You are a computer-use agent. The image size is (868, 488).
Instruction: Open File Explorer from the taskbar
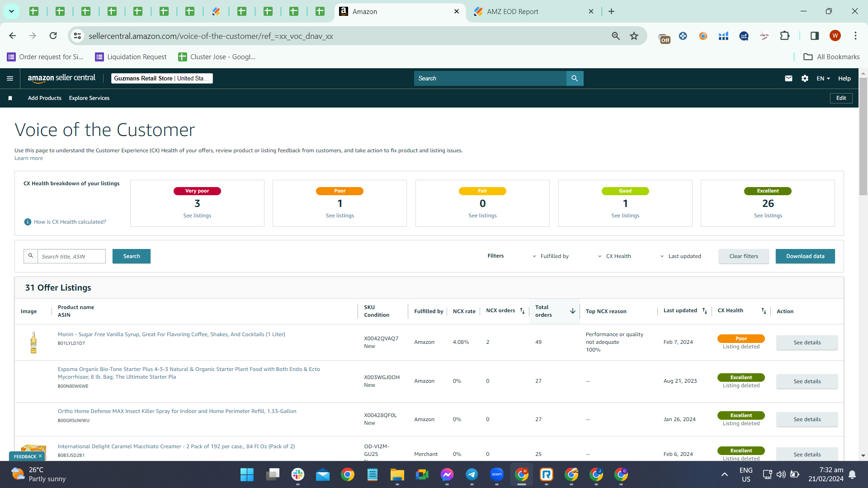click(x=397, y=474)
